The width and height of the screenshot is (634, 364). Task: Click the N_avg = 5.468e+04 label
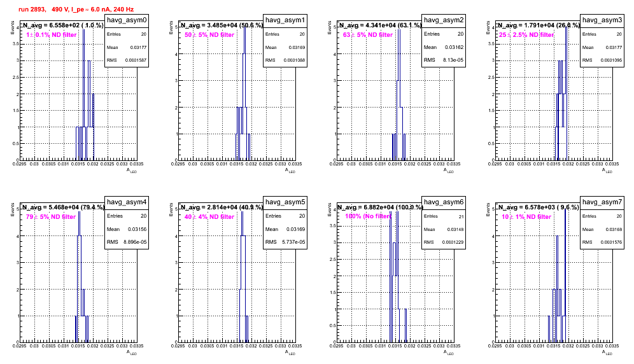(63, 207)
